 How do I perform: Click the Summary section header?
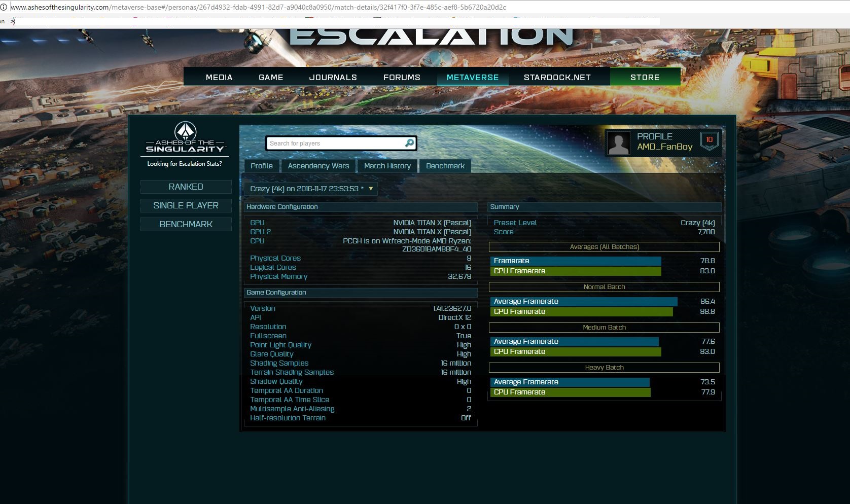click(x=604, y=207)
